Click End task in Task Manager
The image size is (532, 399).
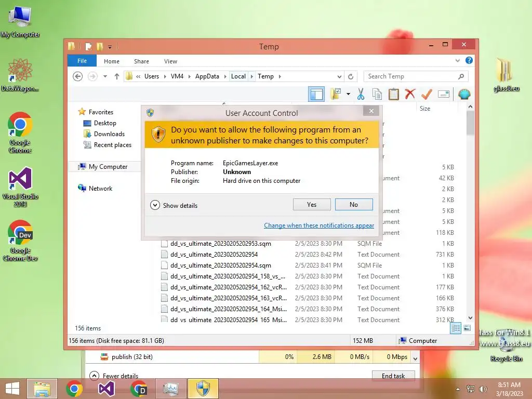(393, 376)
